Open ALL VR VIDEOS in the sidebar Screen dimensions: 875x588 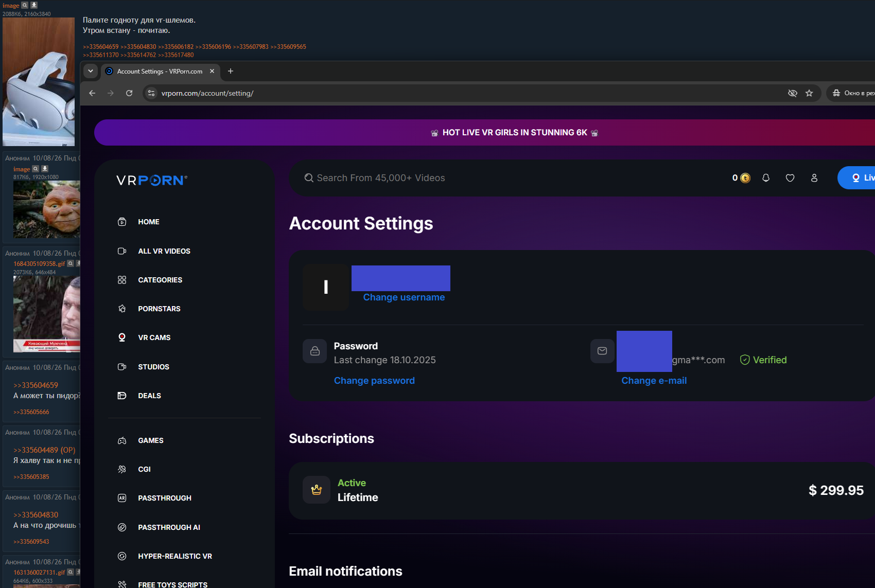tap(164, 251)
